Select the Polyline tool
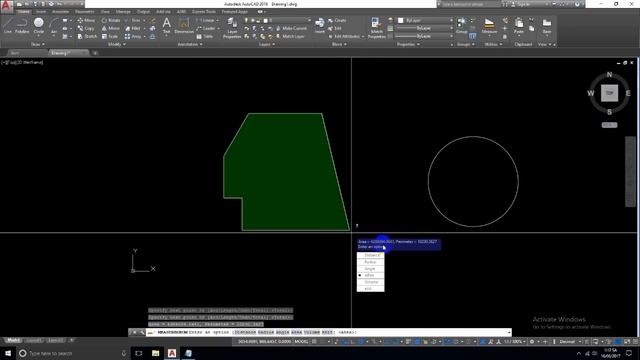Image resolution: width=640 pixels, height=360 pixels. [22, 26]
